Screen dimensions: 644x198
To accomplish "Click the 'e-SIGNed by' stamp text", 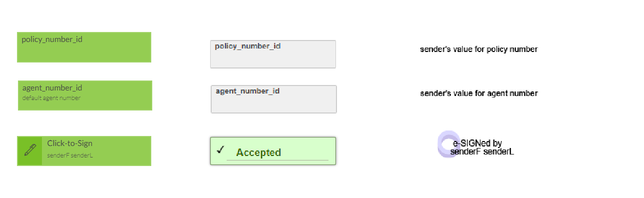I will point(477,143).
